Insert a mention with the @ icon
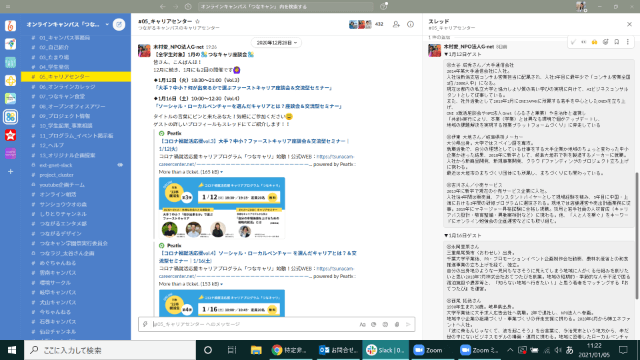This screenshot has width=640, height=360. tap(373, 324)
